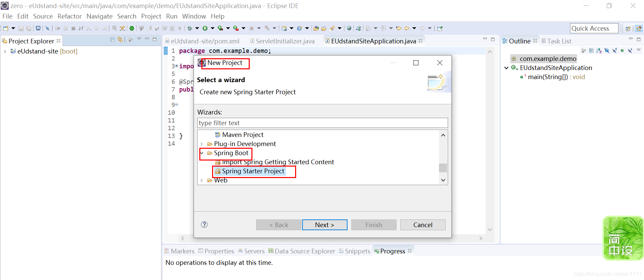
Task: Minimize the editor area
Action: (485, 39)
